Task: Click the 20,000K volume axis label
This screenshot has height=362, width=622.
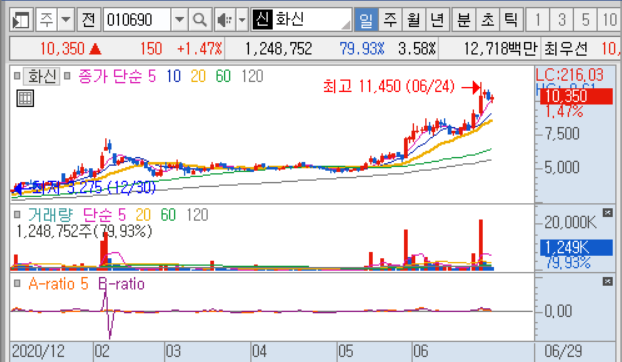Action: point(570,223)
